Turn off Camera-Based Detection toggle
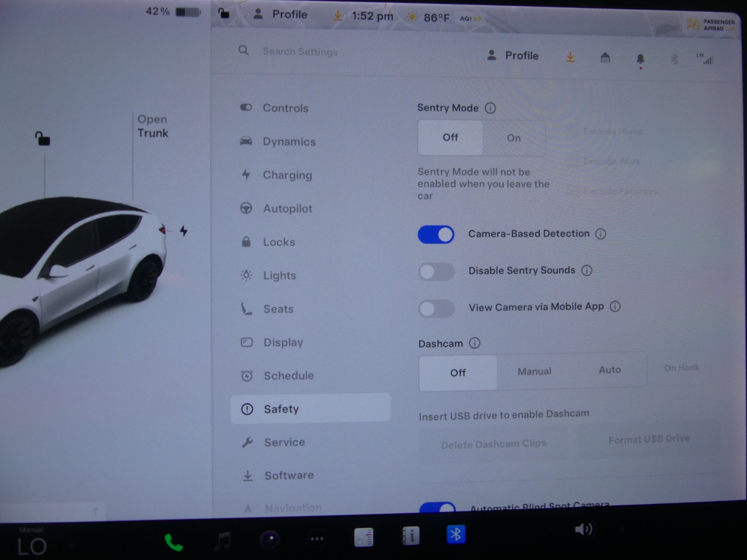 point(436,234)
